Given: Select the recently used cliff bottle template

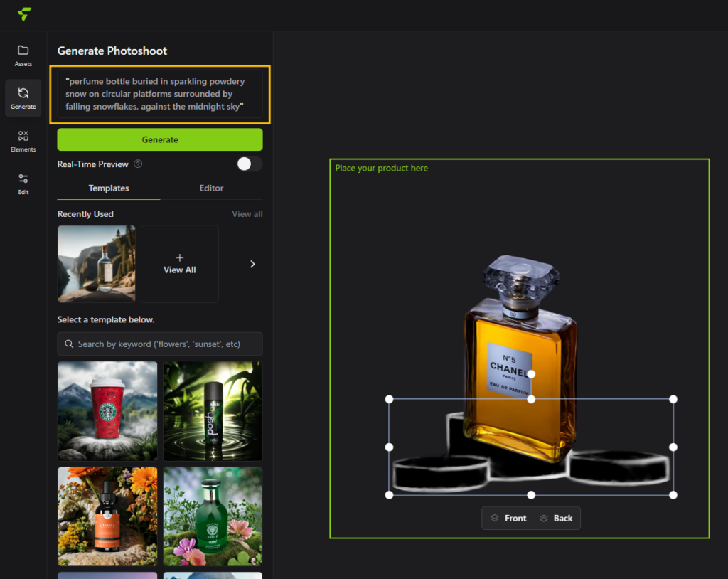Looking at the screenshot, I should tap(97, 264).
